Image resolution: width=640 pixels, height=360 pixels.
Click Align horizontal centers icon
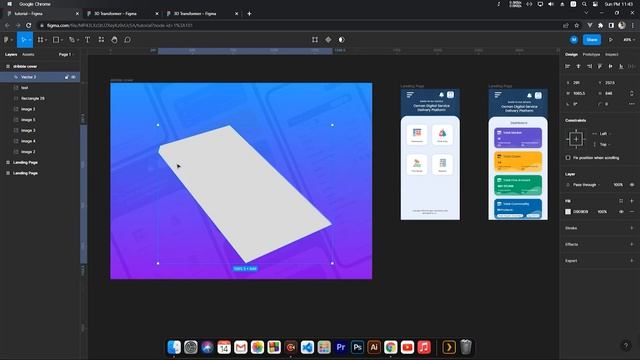(578, 66)
